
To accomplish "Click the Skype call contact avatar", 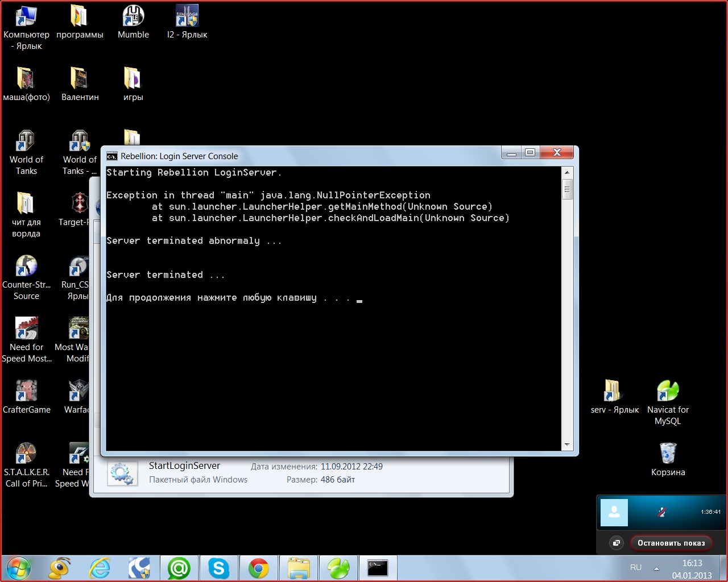I will [614, 512].
